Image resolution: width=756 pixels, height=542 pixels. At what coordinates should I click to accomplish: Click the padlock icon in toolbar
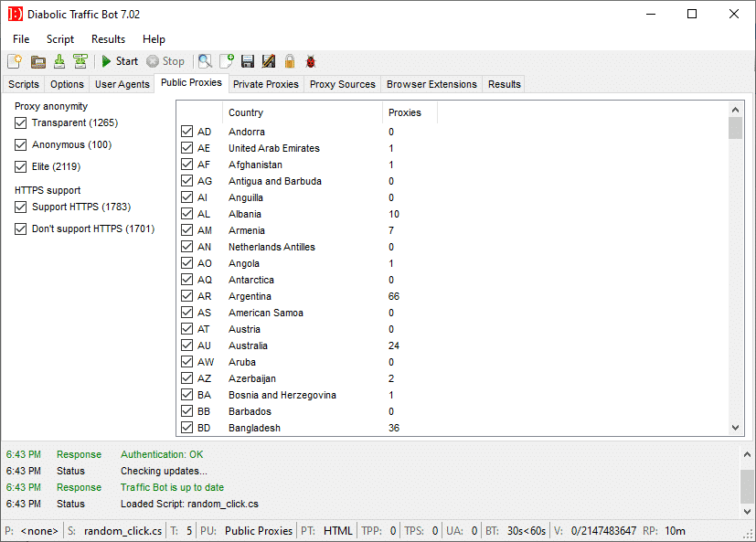[x=289, y=61]
